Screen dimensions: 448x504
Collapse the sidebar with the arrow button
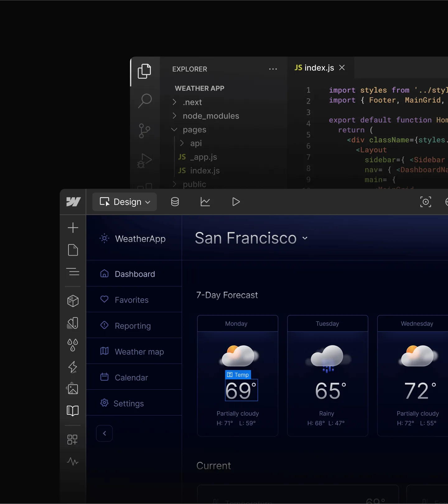(105, 433)
